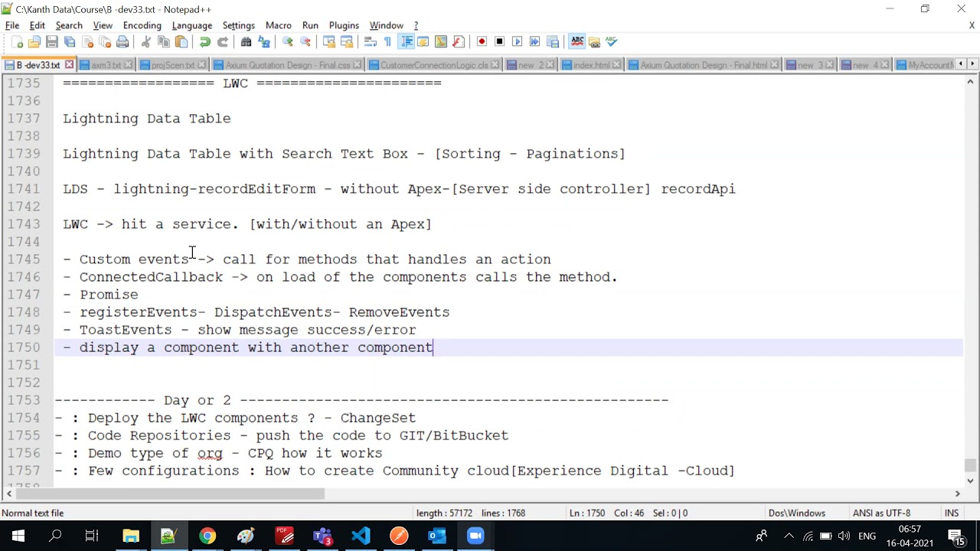
Task: Close the index.html tab
Action: (x=617, y=65)
